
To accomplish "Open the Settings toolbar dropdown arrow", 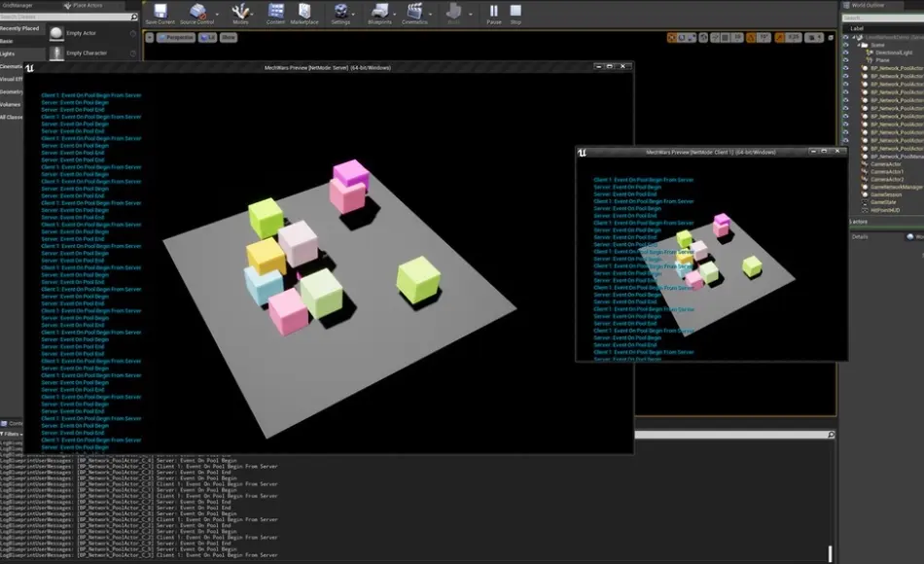I will click(x=350, y=15).
